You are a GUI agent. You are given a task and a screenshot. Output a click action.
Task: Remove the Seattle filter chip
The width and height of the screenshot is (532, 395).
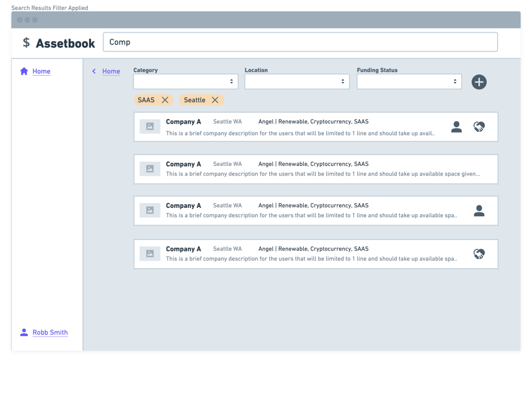[215, 100]
